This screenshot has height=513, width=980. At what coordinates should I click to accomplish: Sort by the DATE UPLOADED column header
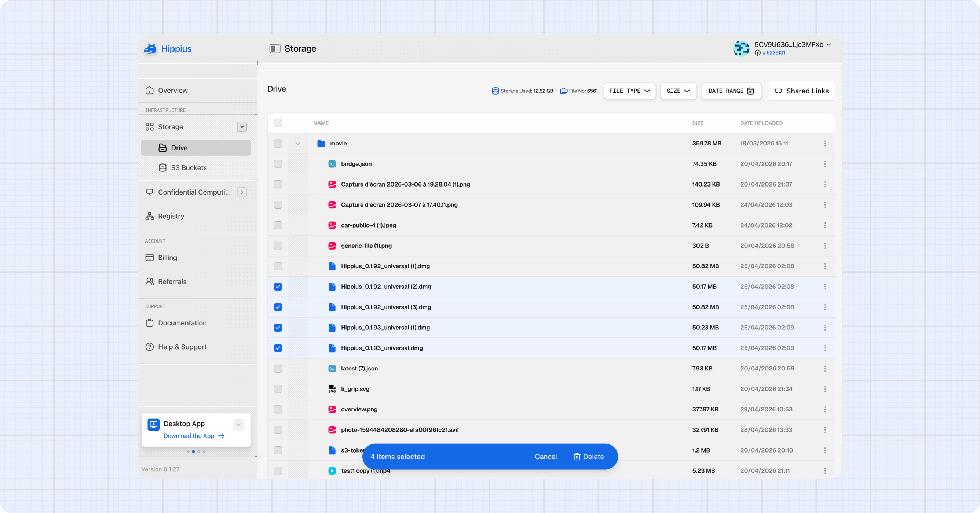pos(761,123)
